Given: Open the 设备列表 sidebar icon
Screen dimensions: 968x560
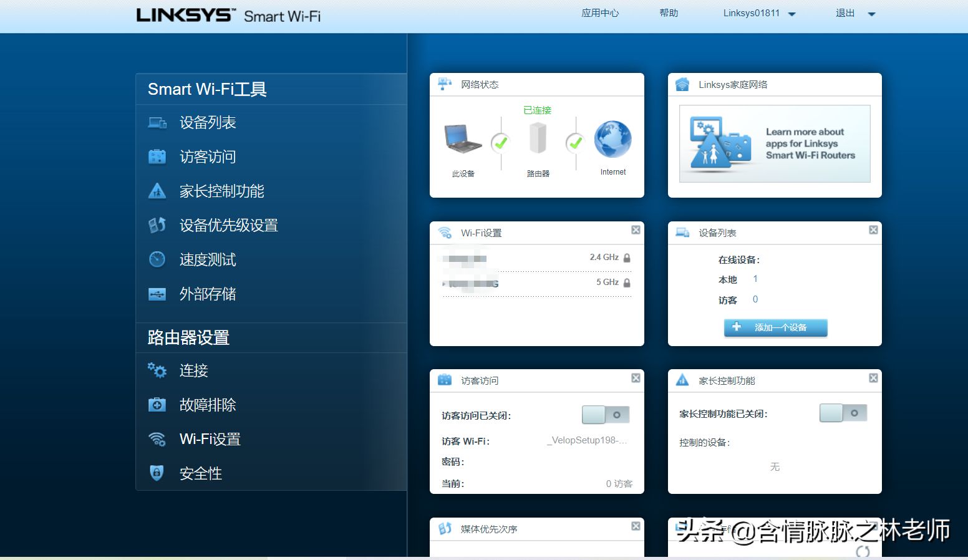Looking at the screenshot, I should click(x=157, y=123).
